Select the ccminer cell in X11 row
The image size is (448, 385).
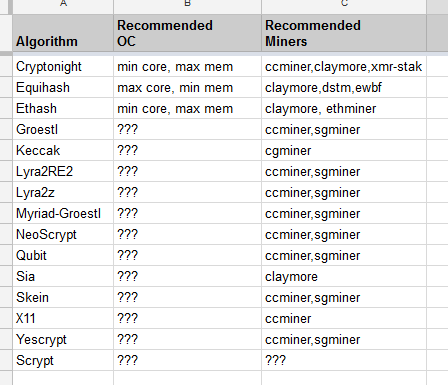(344, 318)
